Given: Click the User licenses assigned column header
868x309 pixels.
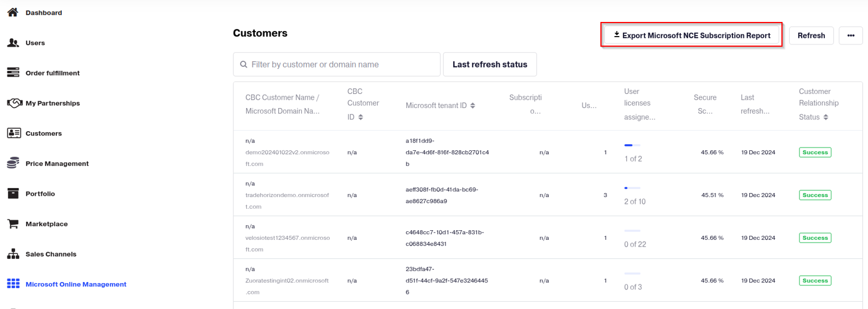Looking at the screenshot, I should [640, 104].
